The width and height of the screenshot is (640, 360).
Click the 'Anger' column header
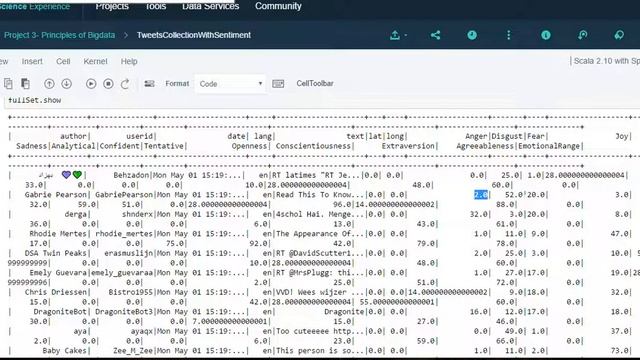tap(476, 136)
